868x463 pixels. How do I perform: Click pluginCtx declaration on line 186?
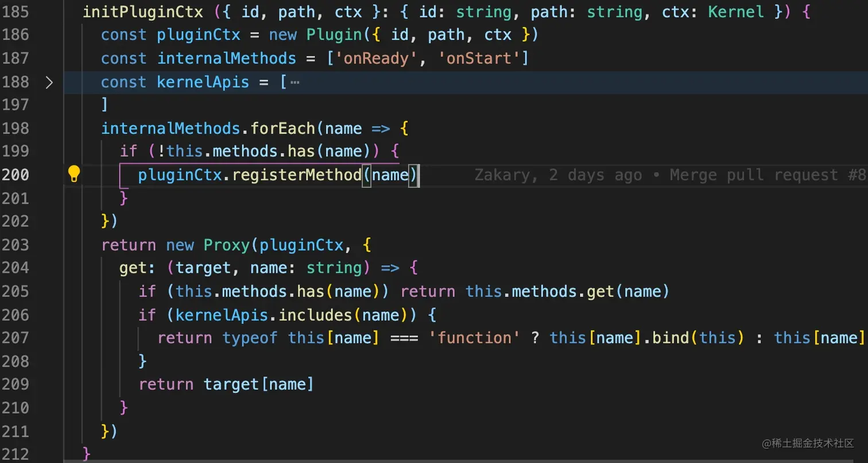click(x=199, y=35)
